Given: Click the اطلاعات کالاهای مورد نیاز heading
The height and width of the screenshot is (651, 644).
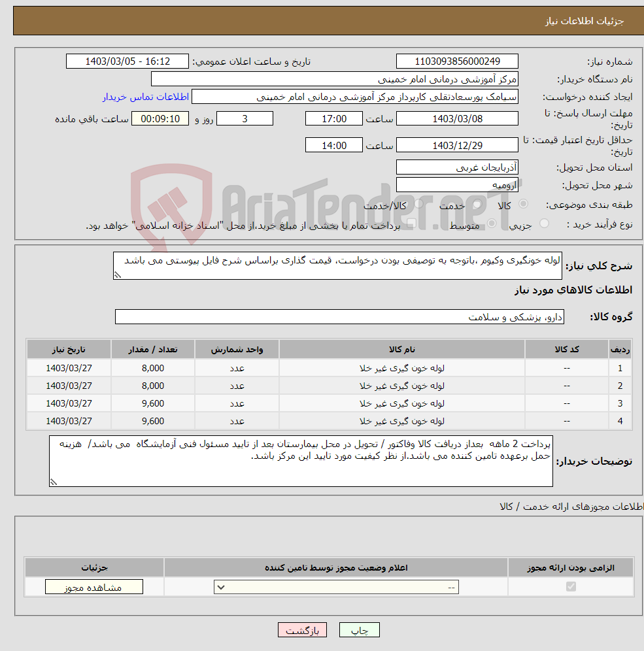Looking at the screenshot, I should point(573,290).
